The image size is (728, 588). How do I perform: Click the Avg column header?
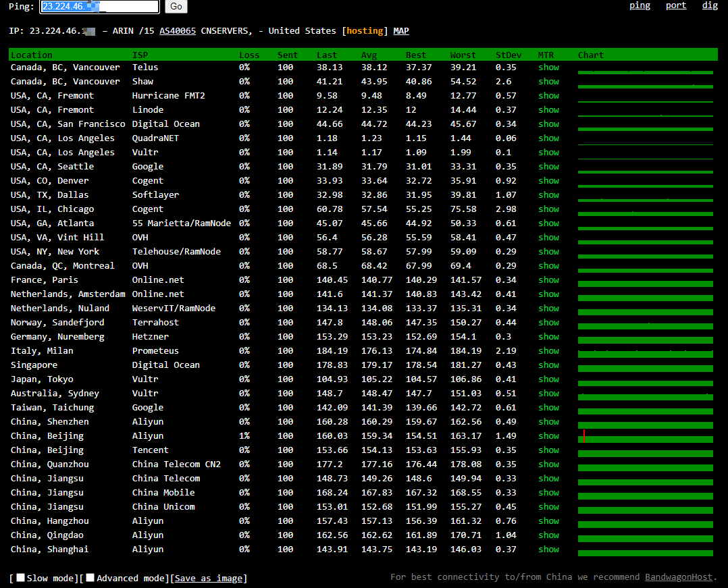click(369, 55)
